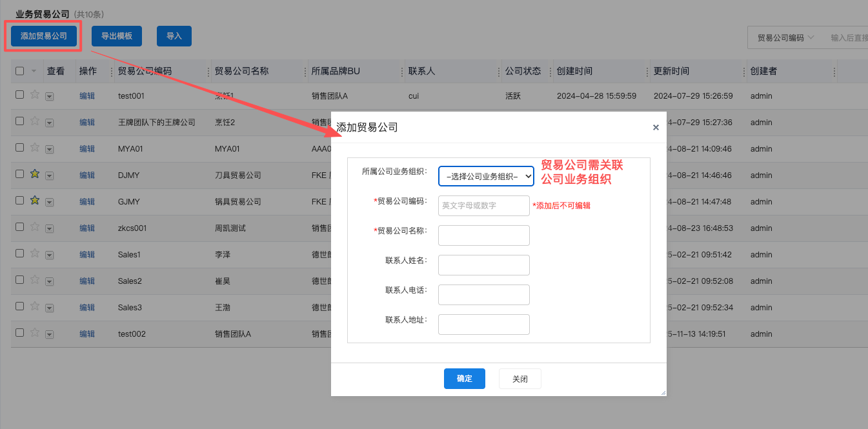Image resolution: width=868 pixels, height=429 pixels.
Task: Unstar the DJMY row
Action: pyautogui.click(x=35, y=174)
